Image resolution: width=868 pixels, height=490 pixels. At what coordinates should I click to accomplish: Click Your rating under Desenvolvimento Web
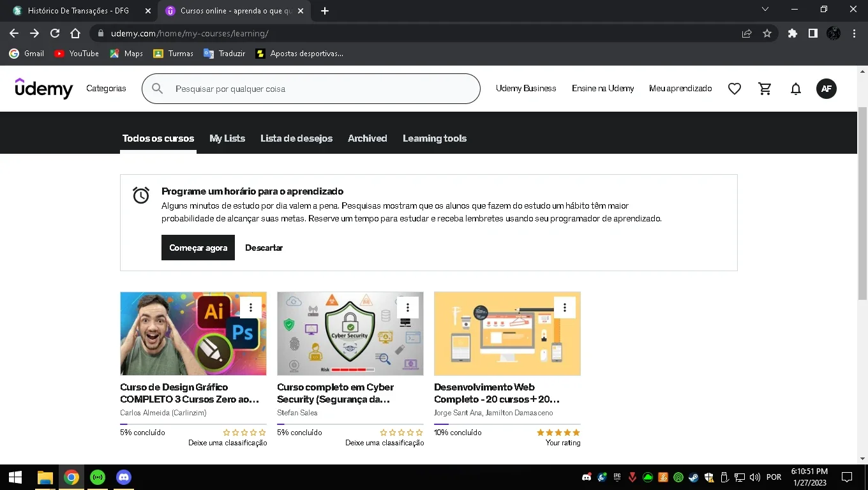[x=563, y=443]
